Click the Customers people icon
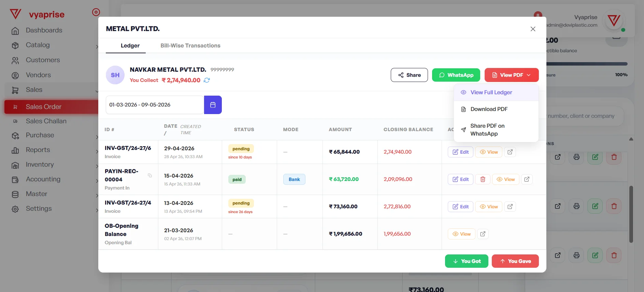Screen dimensions: 644x292 click(15, 60)
